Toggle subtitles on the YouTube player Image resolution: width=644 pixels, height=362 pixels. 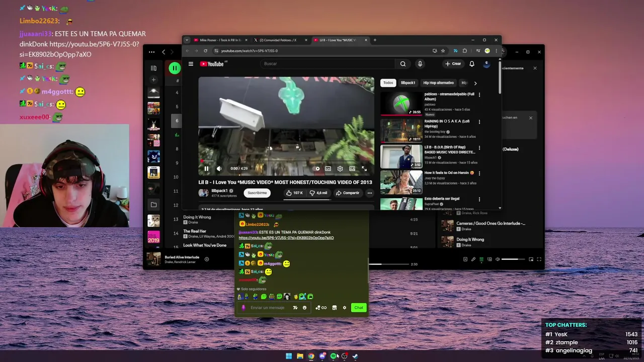click(x=328, y=168)
